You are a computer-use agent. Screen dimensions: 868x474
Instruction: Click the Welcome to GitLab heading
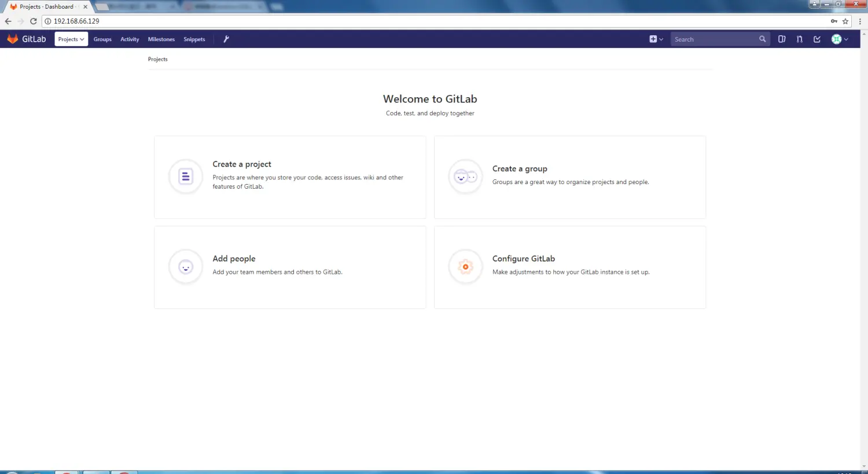[x=430, y=99]
